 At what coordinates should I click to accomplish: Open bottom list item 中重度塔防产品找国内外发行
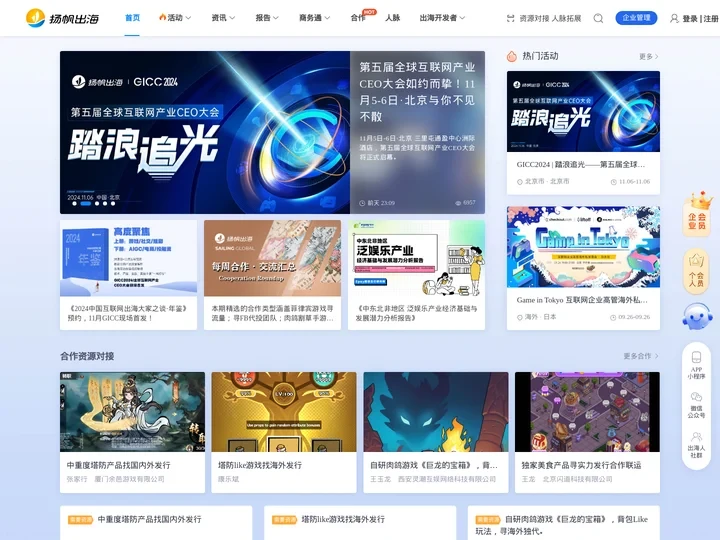coord(149,519)
